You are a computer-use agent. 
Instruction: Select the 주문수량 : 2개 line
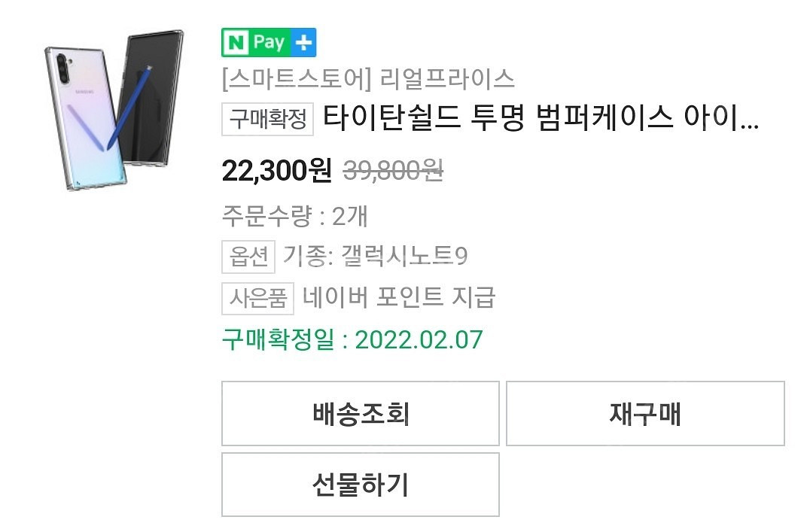295,216
